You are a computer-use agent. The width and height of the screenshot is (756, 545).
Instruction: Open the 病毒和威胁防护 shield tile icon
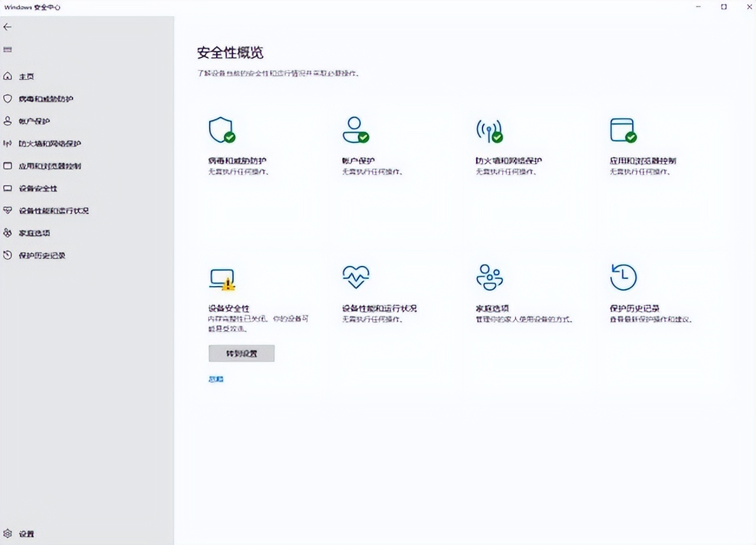pos(221,129)
